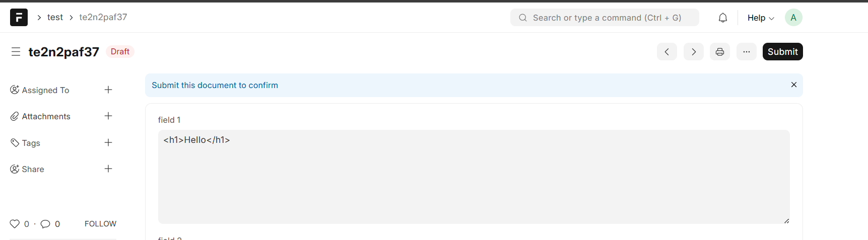Expand the Help dropdown menu
The image size is (868, 240).
pos(760,18)
